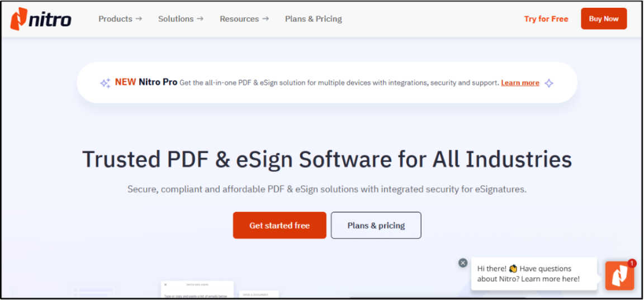This screenshot has height=300, width=644.
Task: Click the Try for Free link
Action: pyautogui.click(x=546, y=19)
